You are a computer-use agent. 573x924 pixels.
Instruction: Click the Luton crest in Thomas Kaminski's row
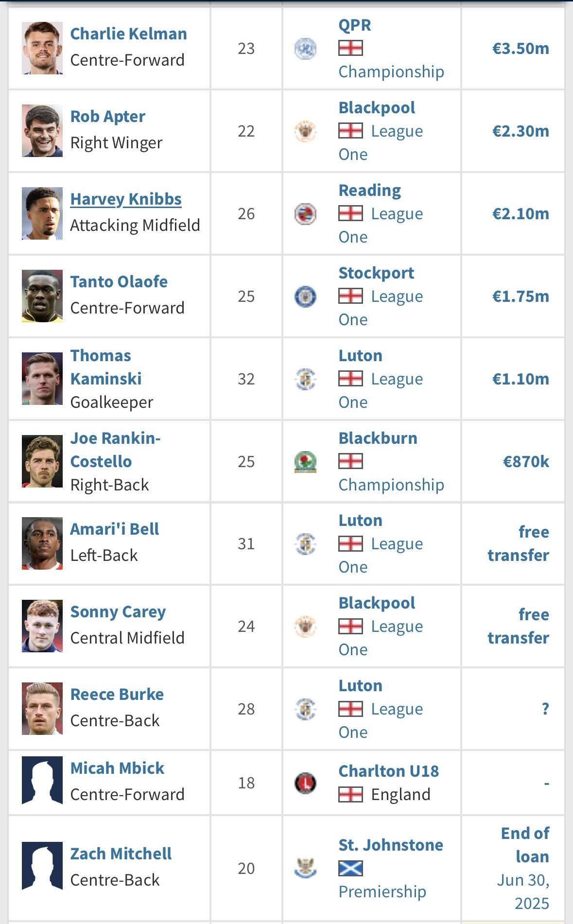[305, 379]
